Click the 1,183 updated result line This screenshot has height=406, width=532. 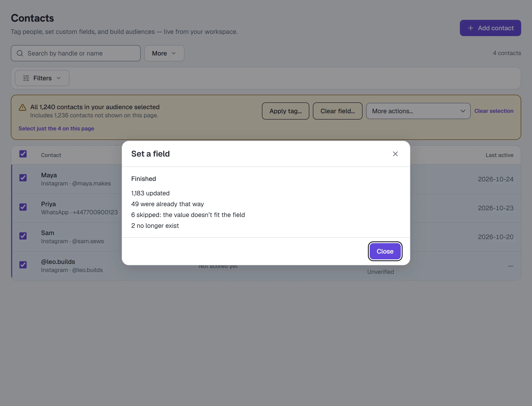150,193
